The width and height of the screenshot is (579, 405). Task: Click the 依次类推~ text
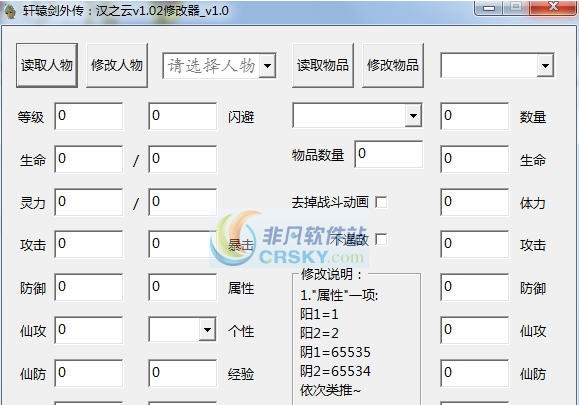[x=330, y=390]
